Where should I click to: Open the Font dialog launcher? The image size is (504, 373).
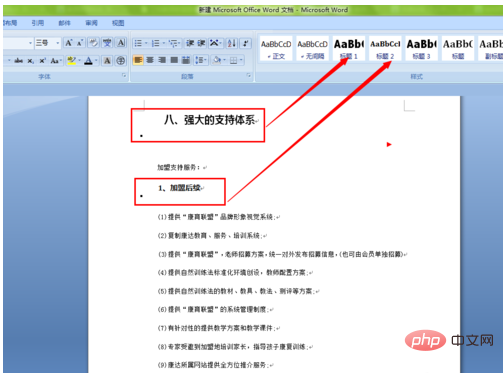click(x=124, y=76)
